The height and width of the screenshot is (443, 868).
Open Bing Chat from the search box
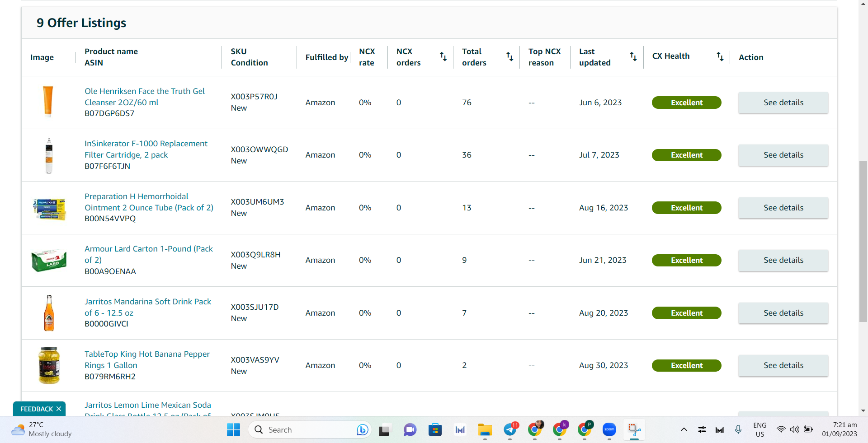362,430
